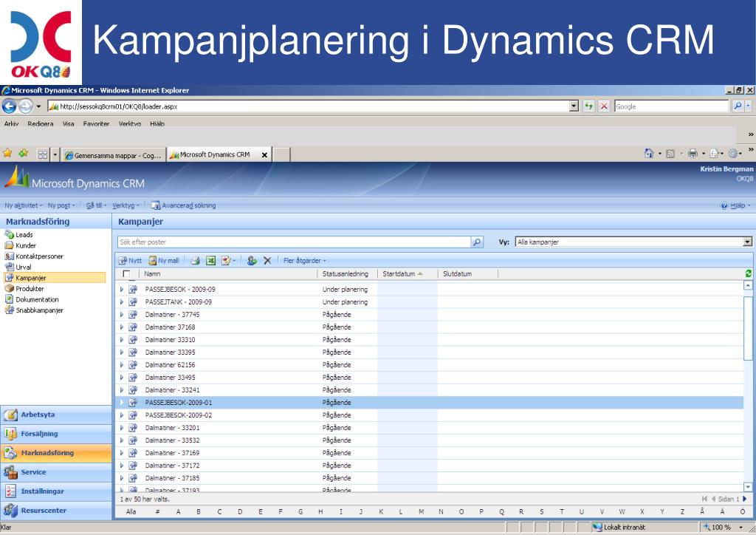The width and height of the screenshot is (756, 535).
Task: Close the Microsoft Dynamics CRM browser tab
Action: 264,155
